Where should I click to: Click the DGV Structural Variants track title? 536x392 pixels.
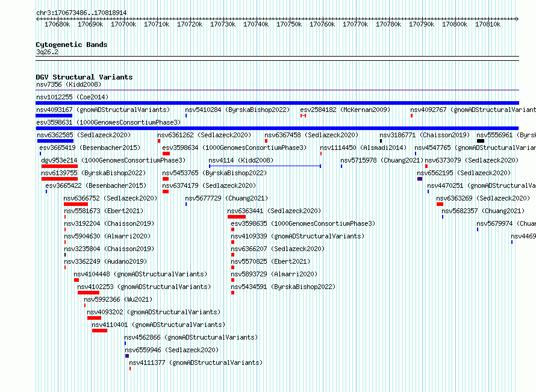click(84, 77)
